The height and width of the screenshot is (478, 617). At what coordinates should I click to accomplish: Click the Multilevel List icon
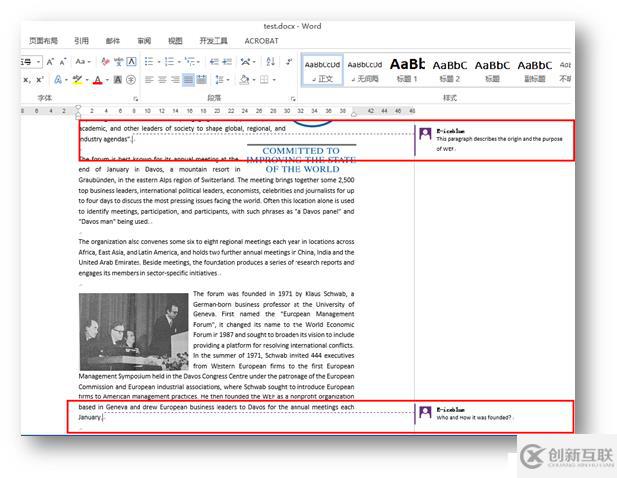(x=190, y=61)
